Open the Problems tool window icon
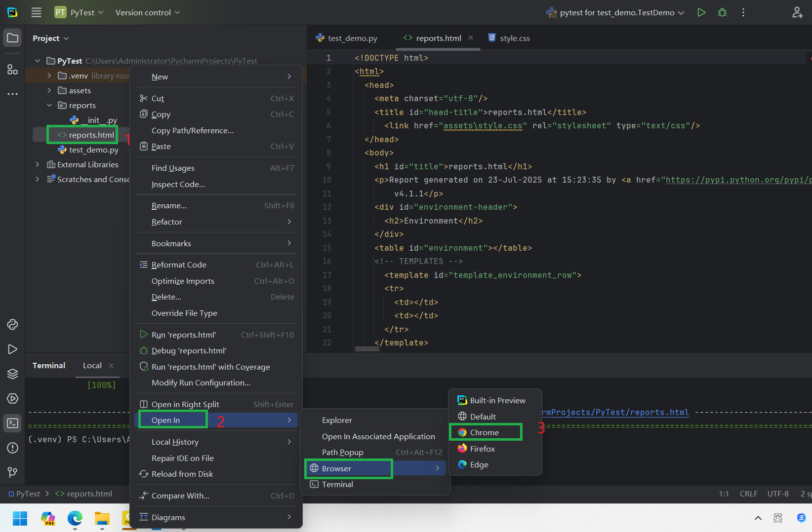The width and height of the screenshot is (812, 532). tap(12, 448)
